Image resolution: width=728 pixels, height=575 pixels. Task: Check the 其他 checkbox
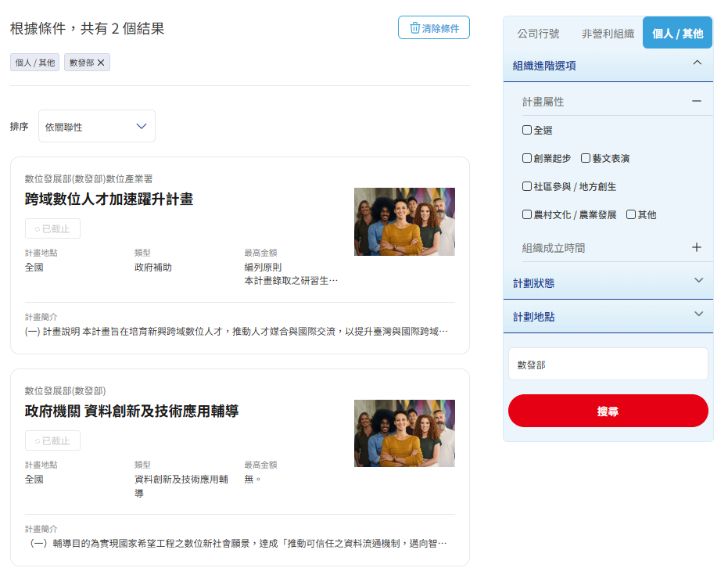click(631, 214)
